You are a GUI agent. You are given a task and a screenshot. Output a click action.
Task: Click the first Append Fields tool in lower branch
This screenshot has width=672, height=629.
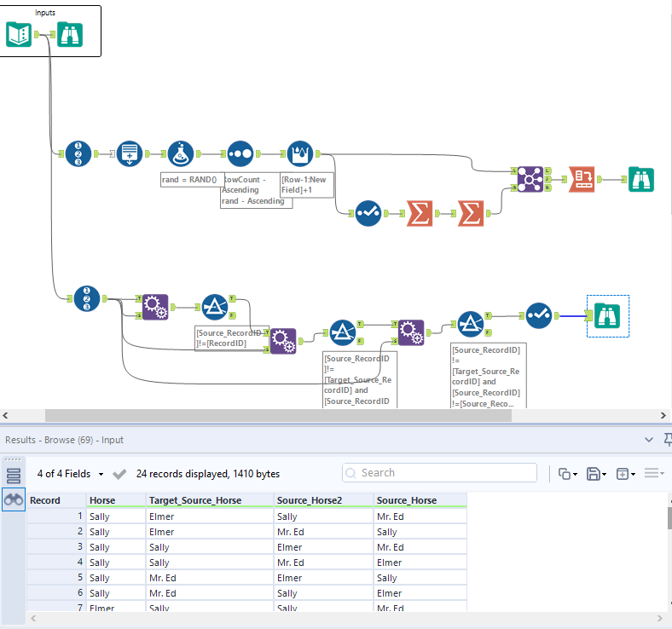coord(155,307)
